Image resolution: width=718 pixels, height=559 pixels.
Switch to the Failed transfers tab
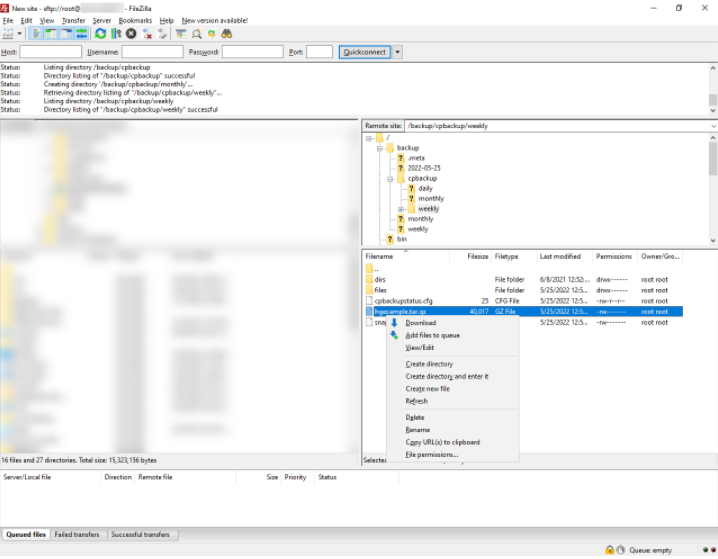tap(78, 535)
